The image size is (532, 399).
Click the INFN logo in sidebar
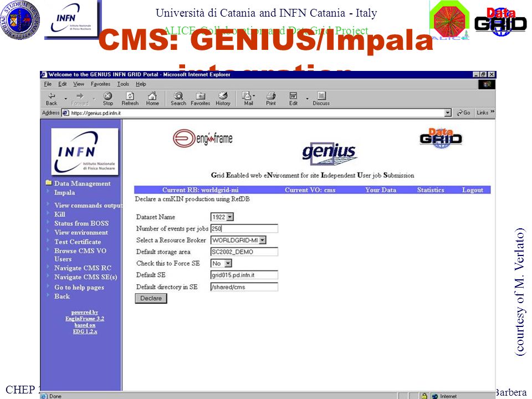(84, 152)
